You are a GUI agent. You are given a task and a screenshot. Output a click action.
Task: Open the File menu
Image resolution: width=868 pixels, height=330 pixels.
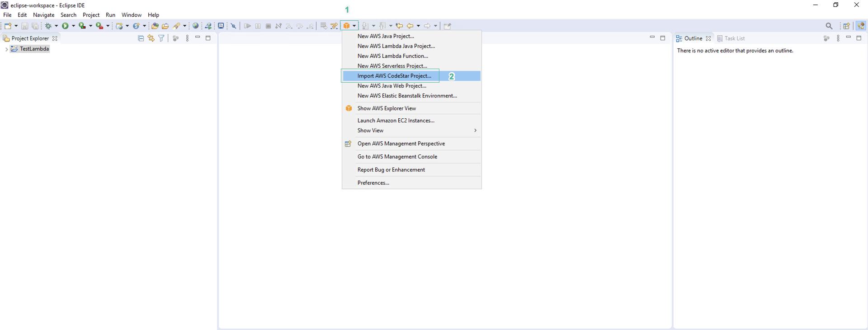(x=7, y=15)
